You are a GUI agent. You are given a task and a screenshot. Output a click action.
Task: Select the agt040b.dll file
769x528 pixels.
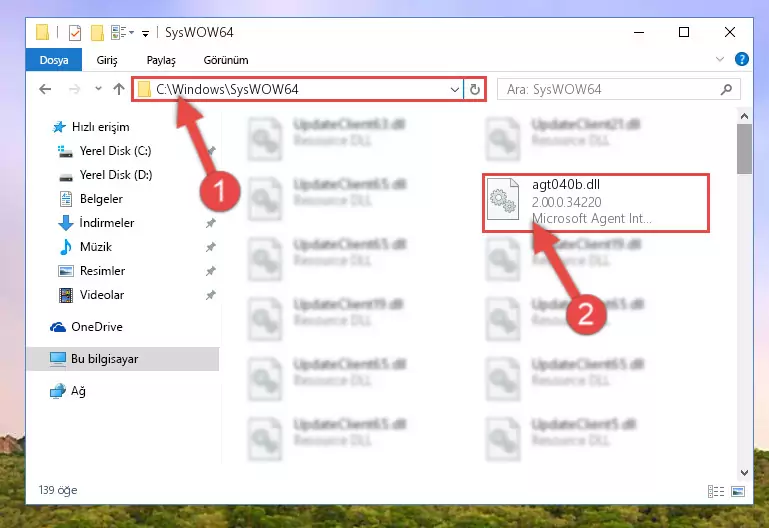596,202
